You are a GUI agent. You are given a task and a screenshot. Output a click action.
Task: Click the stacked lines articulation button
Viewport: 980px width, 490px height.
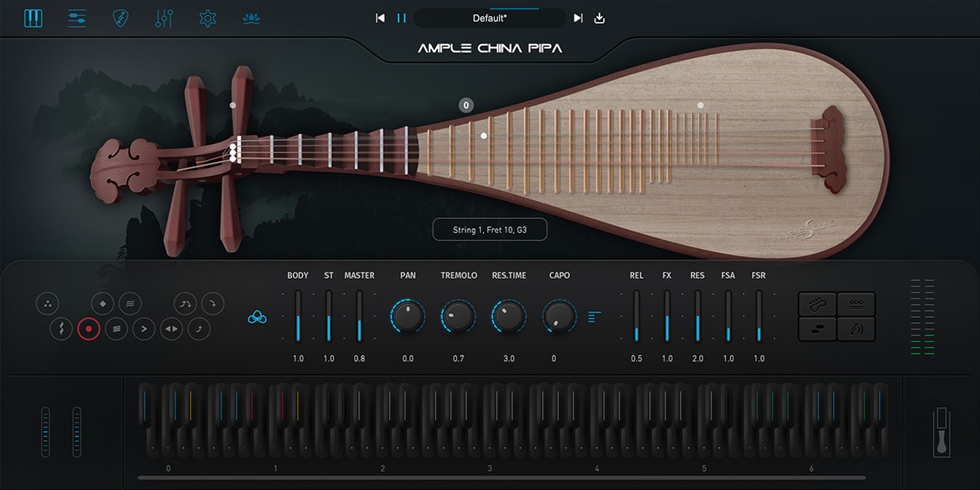pos(116,329)
